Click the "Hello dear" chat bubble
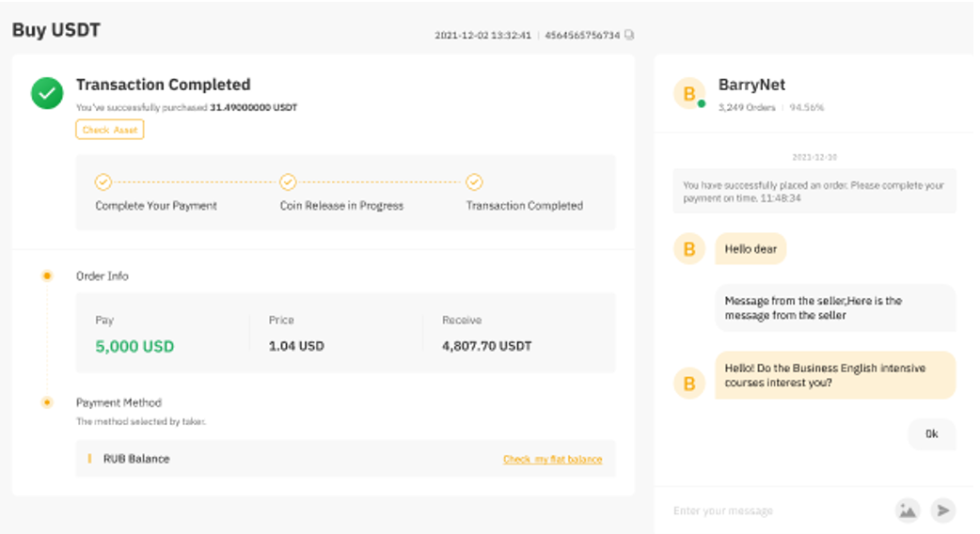This screenshot has width=980, height=534. click(x=751, y=249)
